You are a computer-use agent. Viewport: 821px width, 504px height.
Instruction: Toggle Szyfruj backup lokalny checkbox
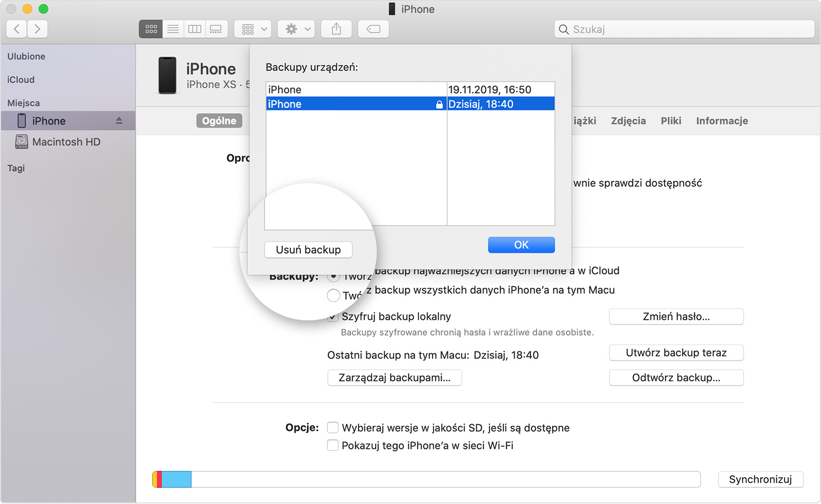pos(333,317)
